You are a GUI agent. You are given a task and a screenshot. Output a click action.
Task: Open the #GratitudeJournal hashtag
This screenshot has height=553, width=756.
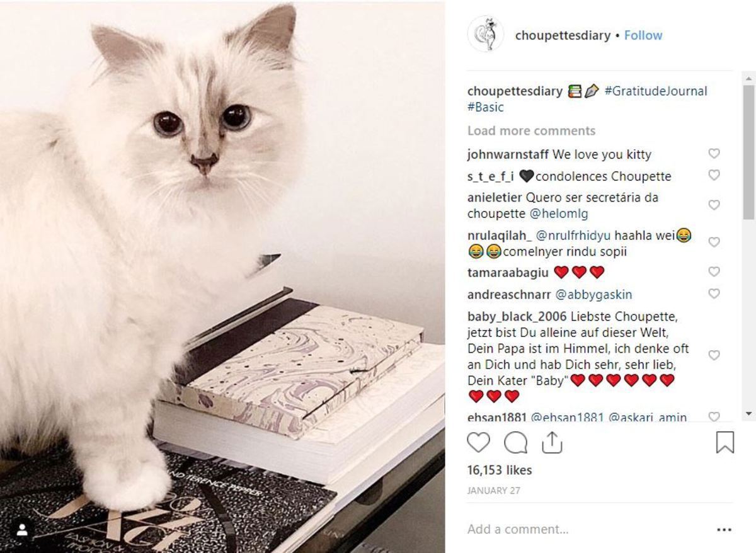pos(656,91)
